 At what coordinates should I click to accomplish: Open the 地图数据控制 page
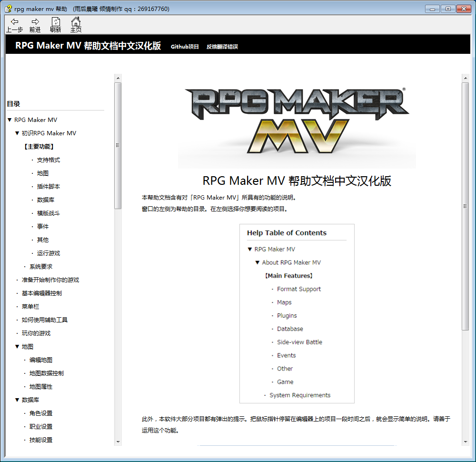pyautogui.click(x=47, y=373)
